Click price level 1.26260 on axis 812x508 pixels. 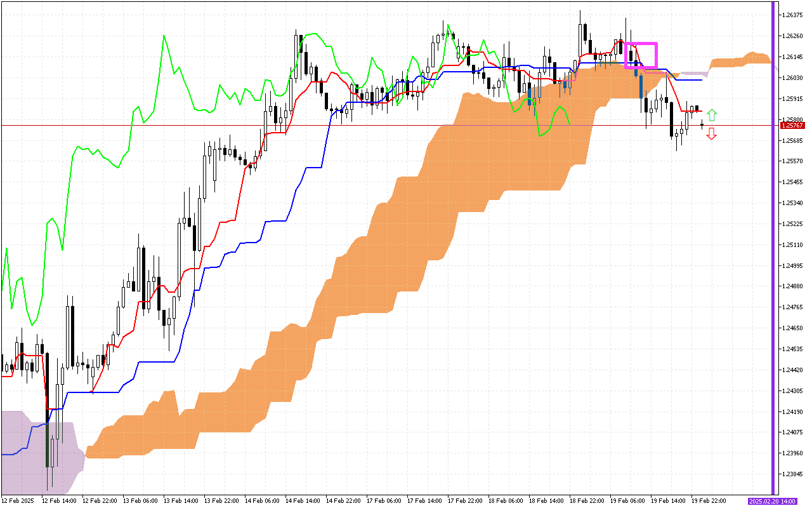pos(793,36)
